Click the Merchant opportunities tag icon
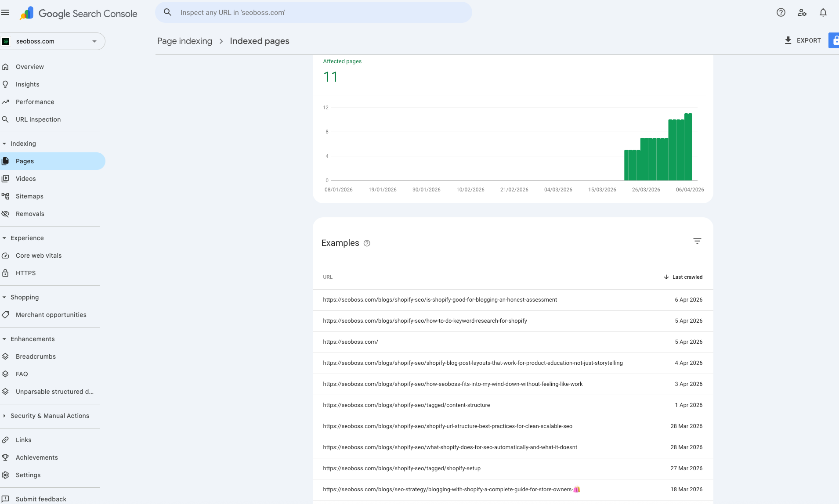Viewport: 839px width, 504px height. point(5,315)
